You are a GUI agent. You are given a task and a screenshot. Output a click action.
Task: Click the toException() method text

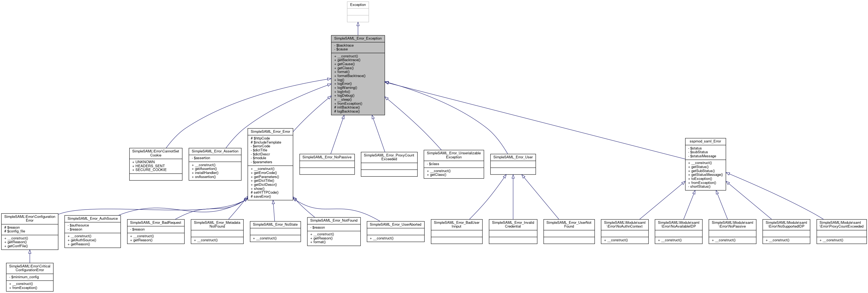pos(700,179)
